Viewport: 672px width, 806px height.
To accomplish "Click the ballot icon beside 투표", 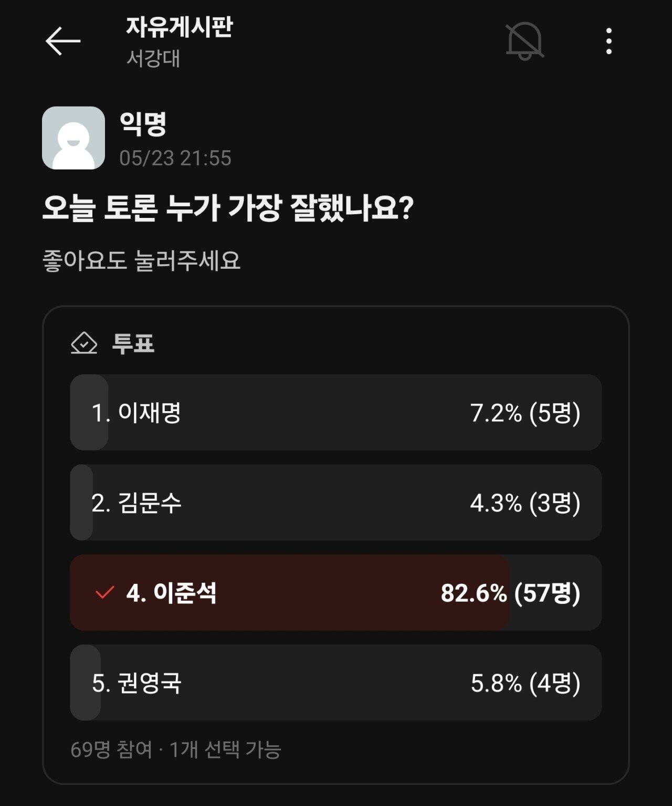I will click(84, 343).
